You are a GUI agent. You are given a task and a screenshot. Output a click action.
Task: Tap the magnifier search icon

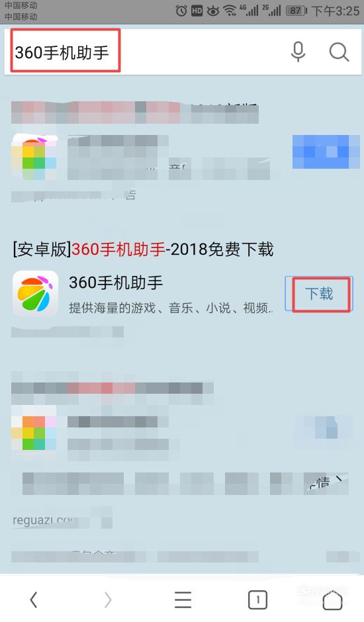click(x=339, y=52)
